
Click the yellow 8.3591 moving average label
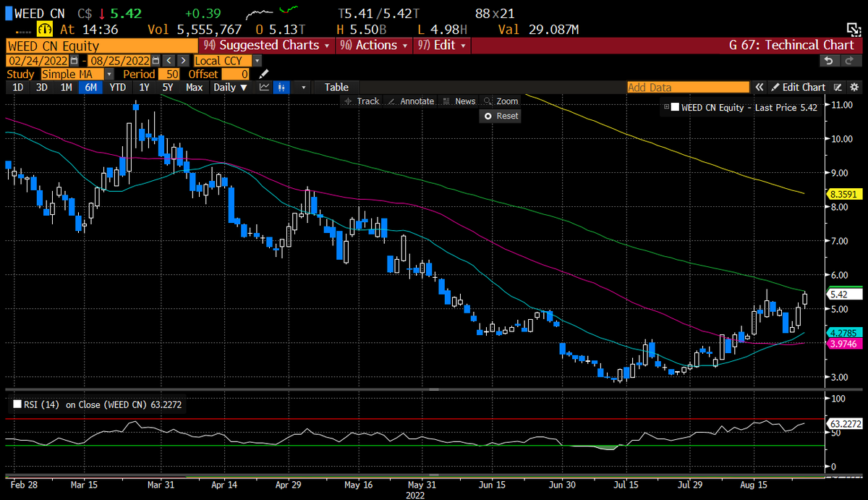pyautogui.click(x=843, y=194)
